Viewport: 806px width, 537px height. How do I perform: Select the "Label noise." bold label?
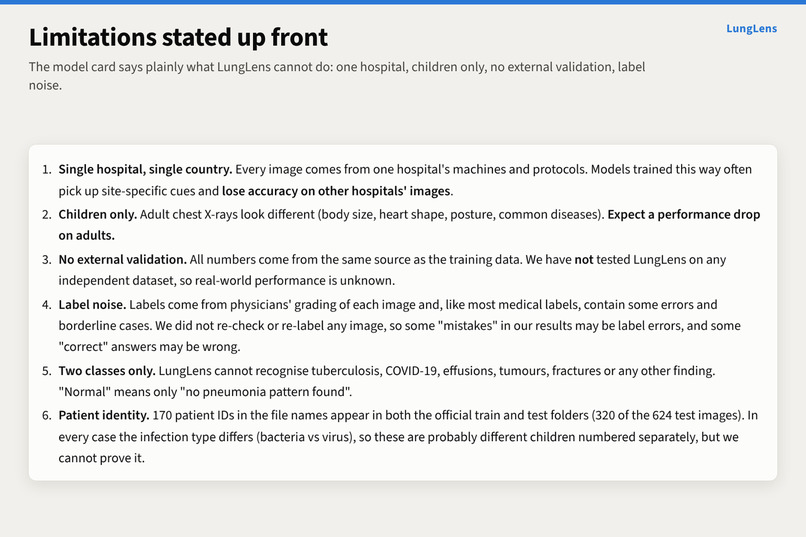pos(93,305)
